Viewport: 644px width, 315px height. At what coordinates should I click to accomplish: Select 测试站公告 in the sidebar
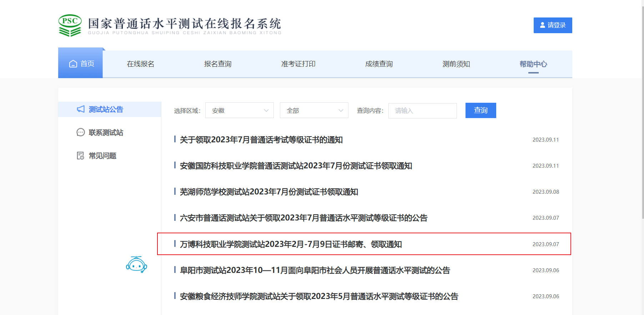click(x=110, y=109)
